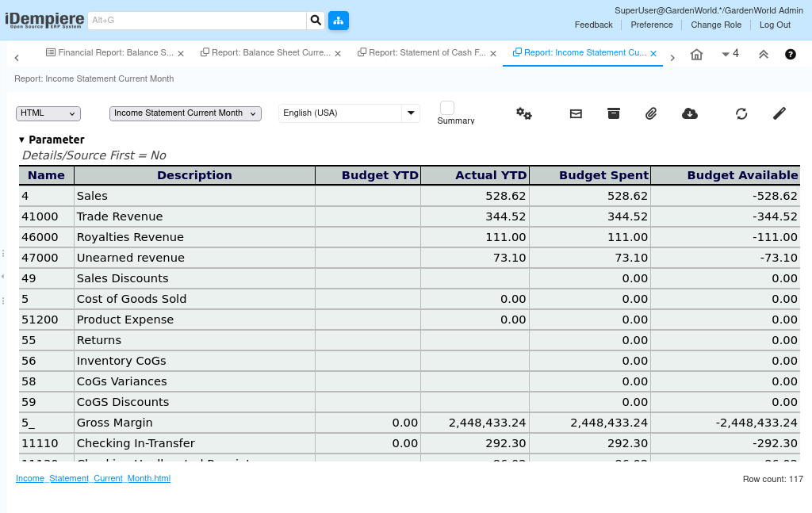Click the Budget YTD column header
The image size is (812, 513).
pyautogui.click(x=368, y=175)
